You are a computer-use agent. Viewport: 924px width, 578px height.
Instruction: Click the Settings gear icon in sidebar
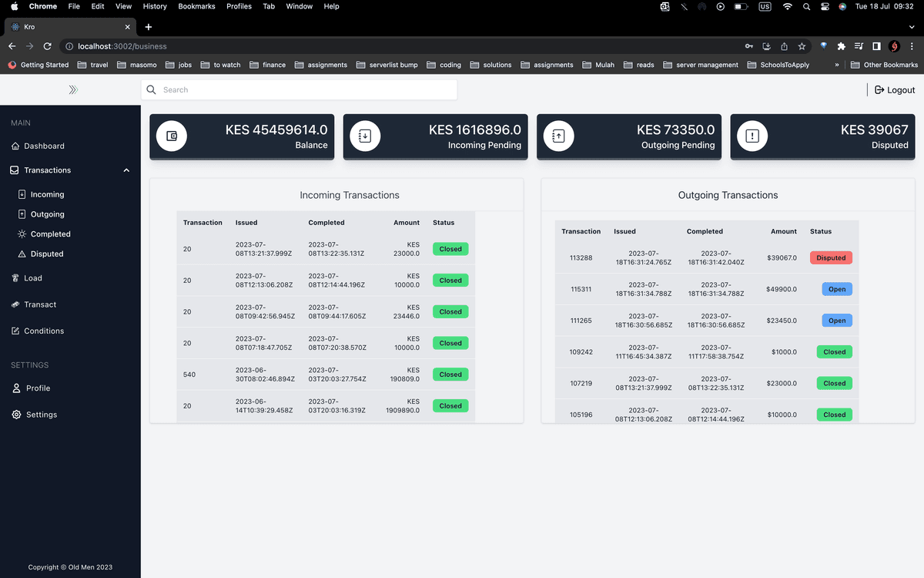[x=16, y=415]
